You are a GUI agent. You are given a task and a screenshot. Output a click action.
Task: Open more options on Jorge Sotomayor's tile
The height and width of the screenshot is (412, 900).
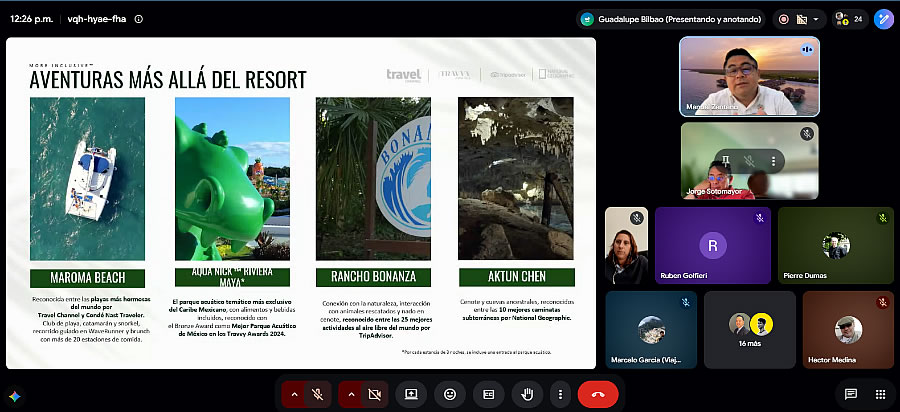click(x=773, y=161)
